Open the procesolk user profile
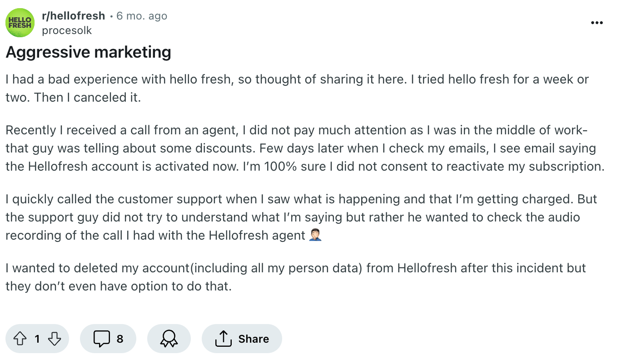The image size is (617, 364). 67,30
